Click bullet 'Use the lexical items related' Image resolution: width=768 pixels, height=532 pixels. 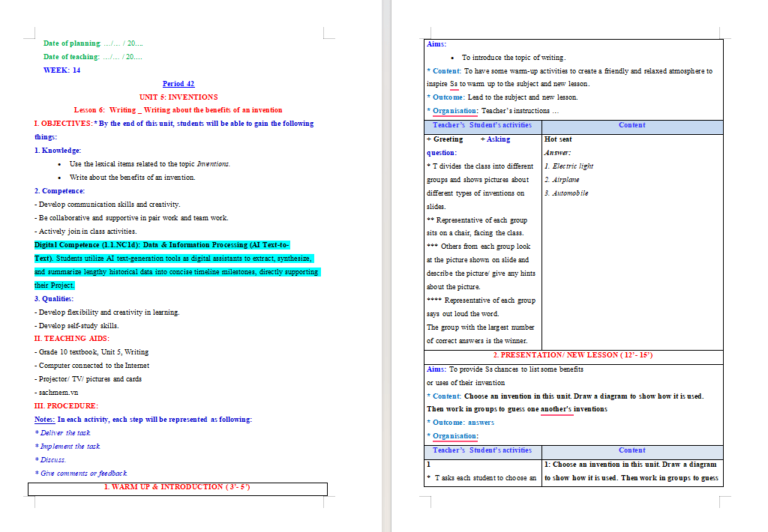click(x=149, y=164)
